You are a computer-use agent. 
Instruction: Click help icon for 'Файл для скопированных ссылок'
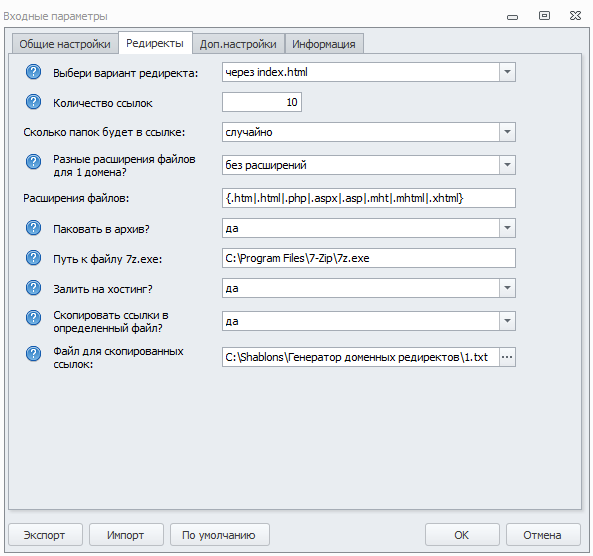[x=33, y=354]
